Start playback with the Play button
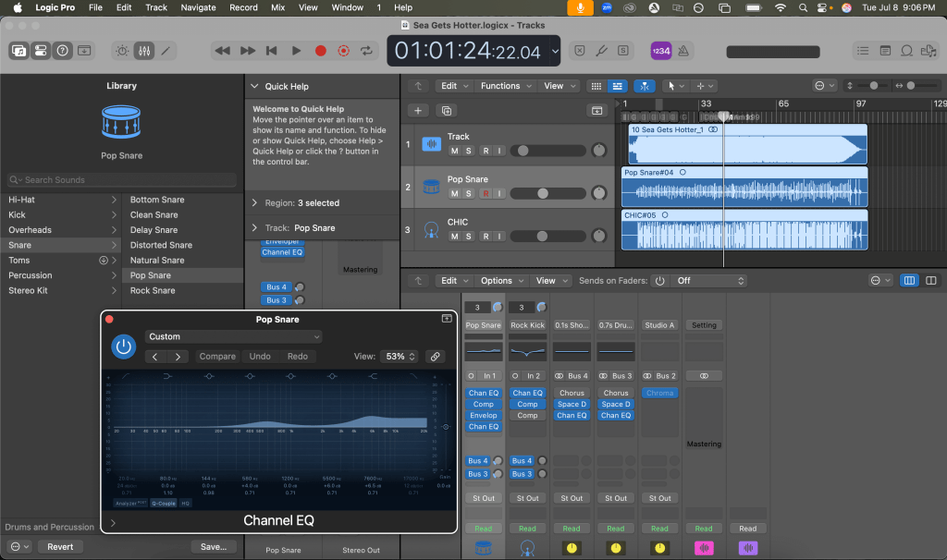Image resolution: width=947 pixels, height=560 pixels. [296, 51]
